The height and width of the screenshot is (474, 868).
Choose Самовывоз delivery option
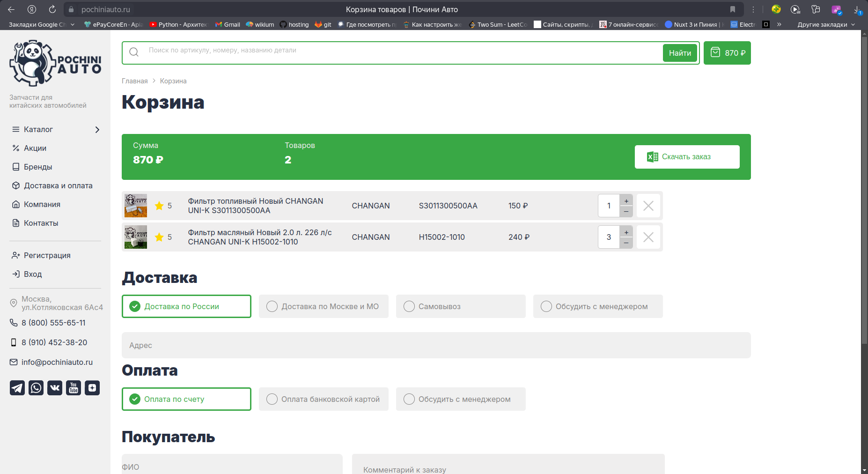click(x=461, y=306)
